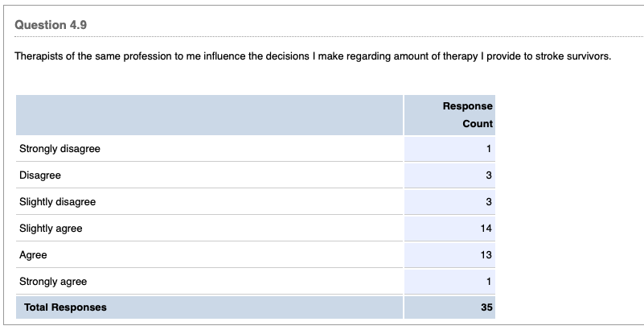Select the Strongly disagree row label
644x330 pixels.
point(59,149)
